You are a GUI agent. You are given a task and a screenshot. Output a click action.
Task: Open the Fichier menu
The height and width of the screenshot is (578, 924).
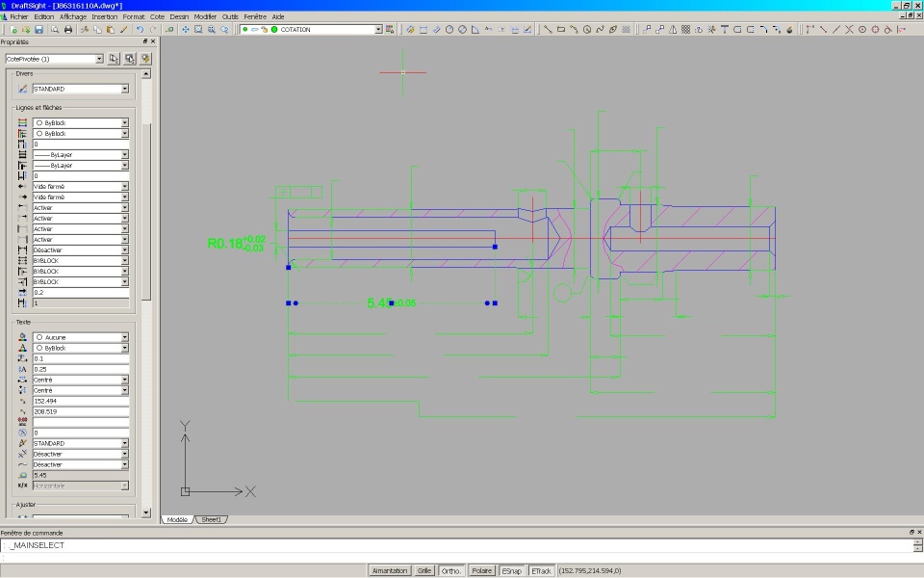[19, 17]
